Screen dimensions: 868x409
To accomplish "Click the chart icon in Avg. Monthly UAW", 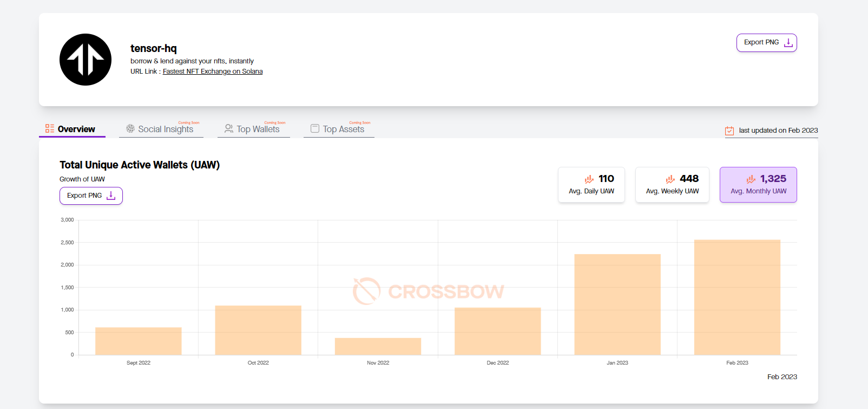I will tap(751, 179).
